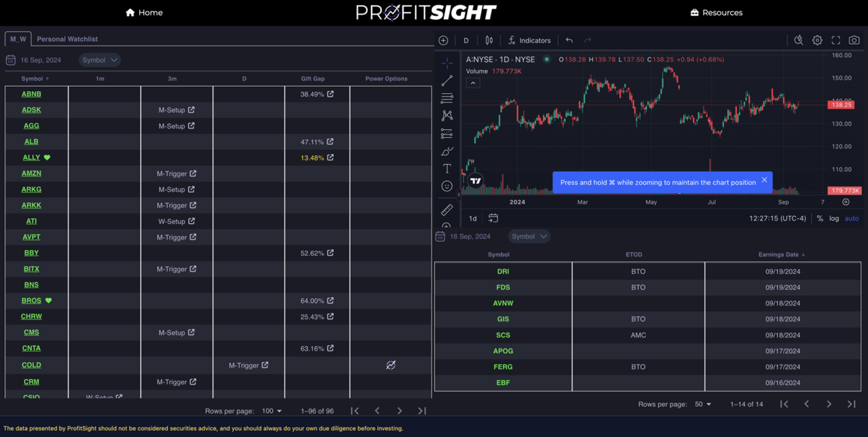Screen dimensions: 868x437
Task: Dismiss the zoom hint tooltip
Action: 764,180
